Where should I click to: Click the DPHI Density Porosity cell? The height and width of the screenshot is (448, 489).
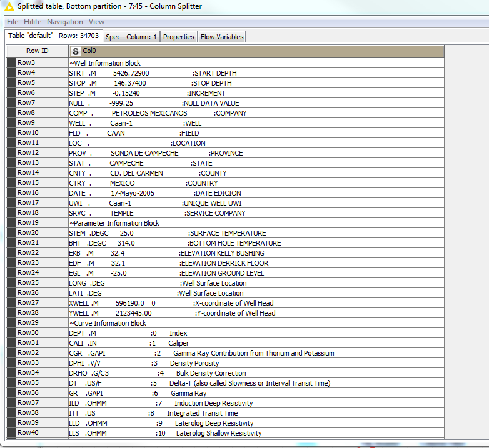tap(256, 363)
